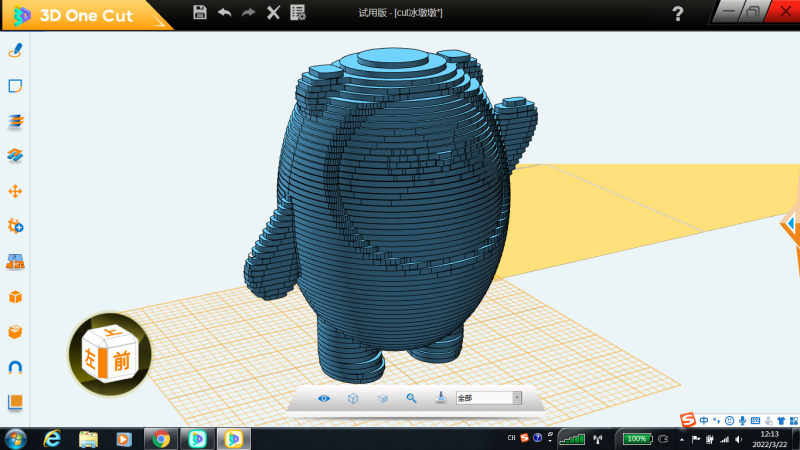Open the list/report icon in top toolbar
The height and width of the screenshot is (450, 800).
[298, 12]
